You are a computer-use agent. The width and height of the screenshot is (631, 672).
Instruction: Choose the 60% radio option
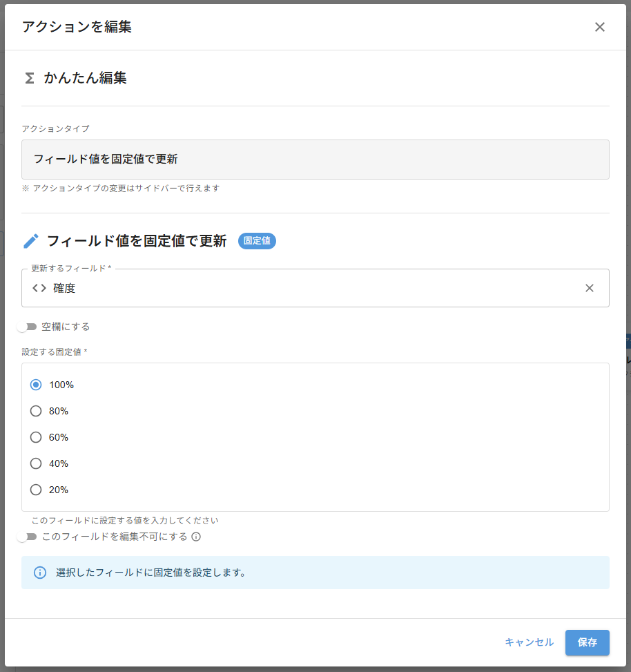36,437
